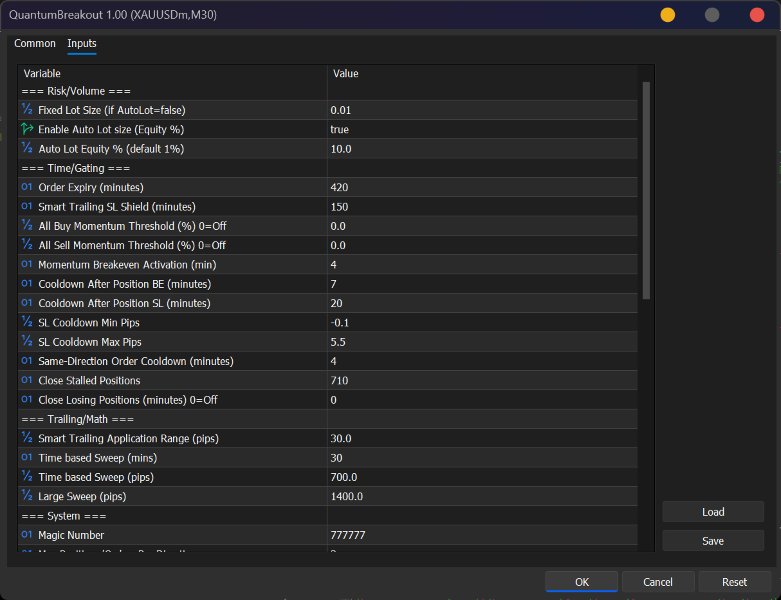Edit the Large Sweep value 1400.0
This screenshot has width=781, height=600.
[x=482, y=496]
